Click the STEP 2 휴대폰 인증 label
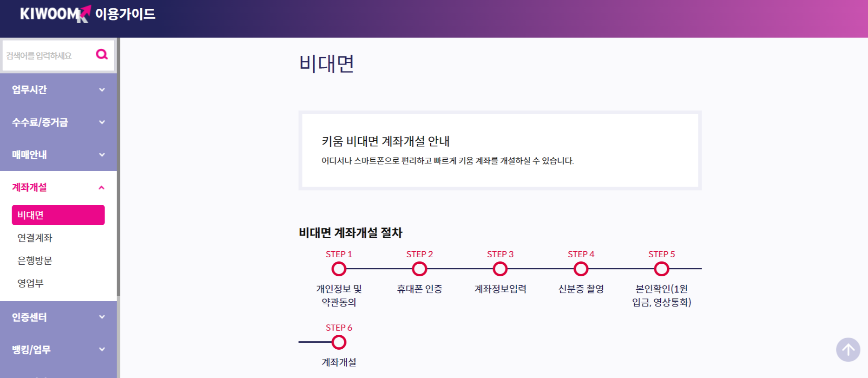This screenshot has height=378, width=868. (x=420, y=288)
